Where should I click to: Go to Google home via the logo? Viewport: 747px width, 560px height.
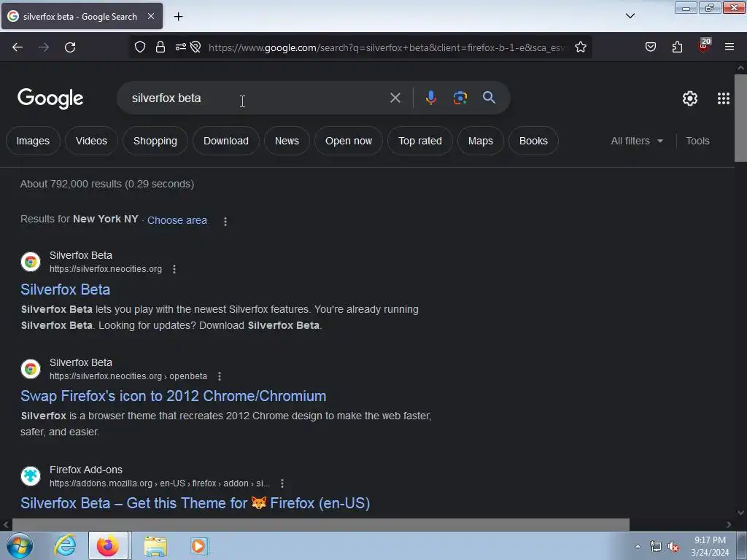coord(50,98)
